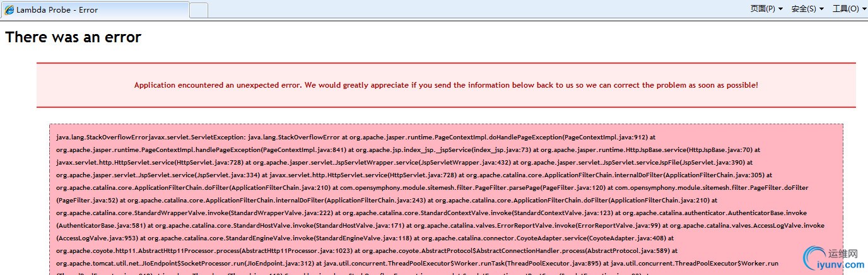Click the line starting 'org.apache.catalina.core.StandardWrapperValve.invoke'
868x275 pixels.
tap(431, 213)
